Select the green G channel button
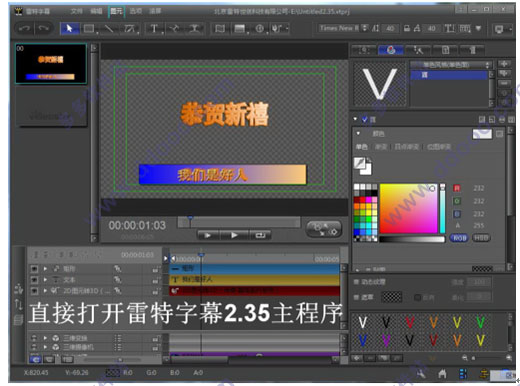 (x=457, y=201)
